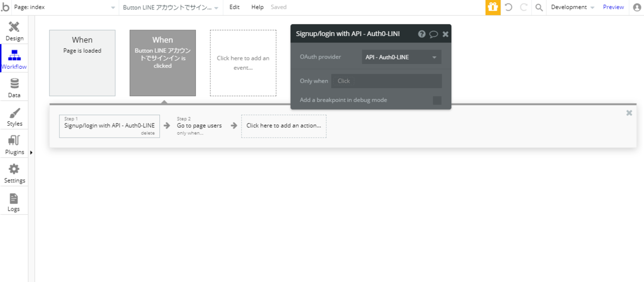Open the Button LINE element selector dropdown

pyautogui.click(x=171, y=7)
